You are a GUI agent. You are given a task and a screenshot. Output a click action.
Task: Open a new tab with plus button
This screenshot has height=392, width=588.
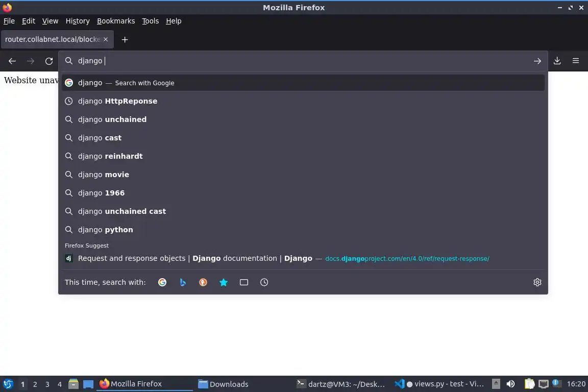(125, 39)
